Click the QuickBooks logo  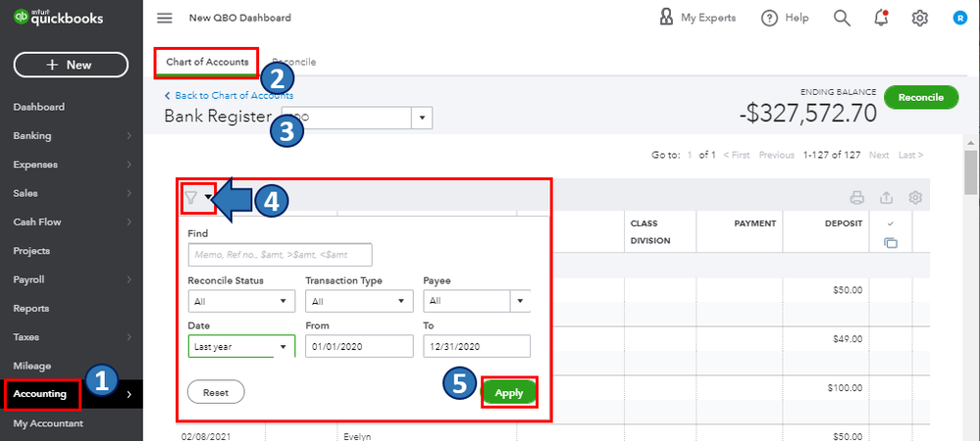59,18
